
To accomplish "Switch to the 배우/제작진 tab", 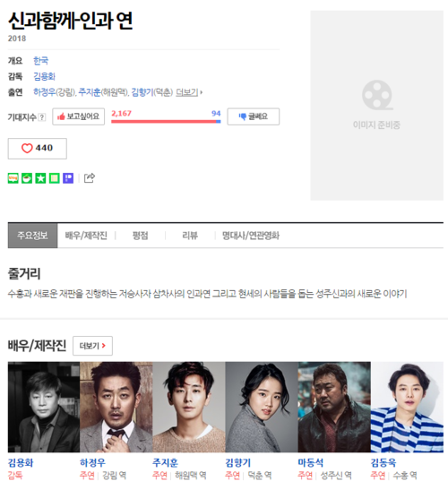I will coord(86,236).
